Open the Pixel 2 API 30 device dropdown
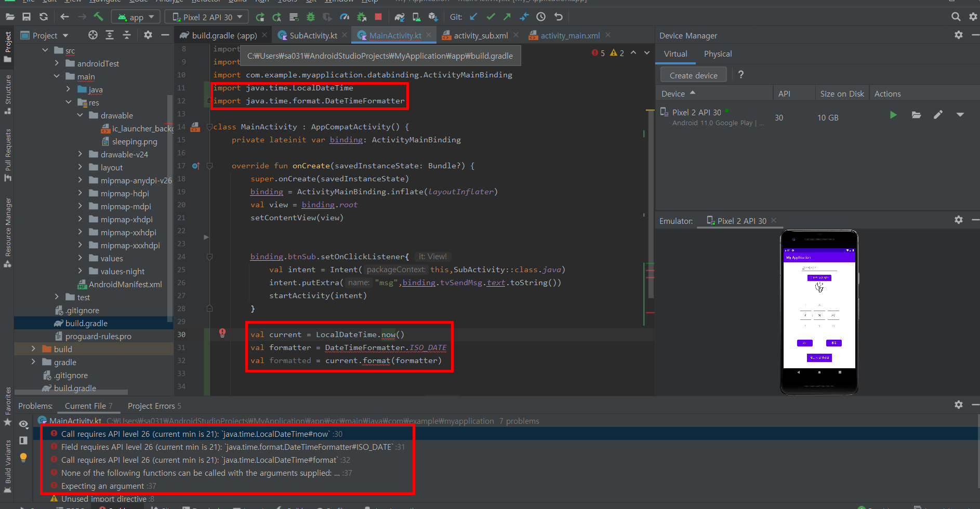980x509 pixels. click(x=206, y=17)
